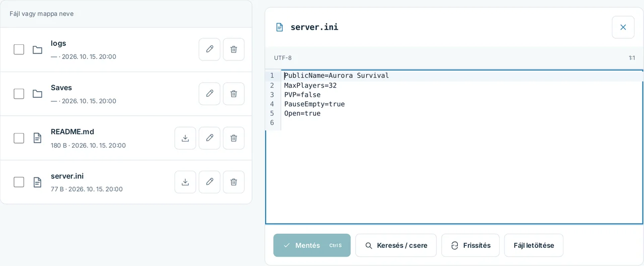
Task: Check the README.md checkbox
Action: coord(19,138)
